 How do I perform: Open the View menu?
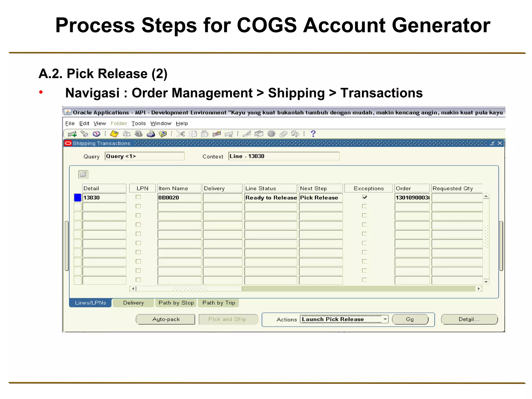click(100, 123)
